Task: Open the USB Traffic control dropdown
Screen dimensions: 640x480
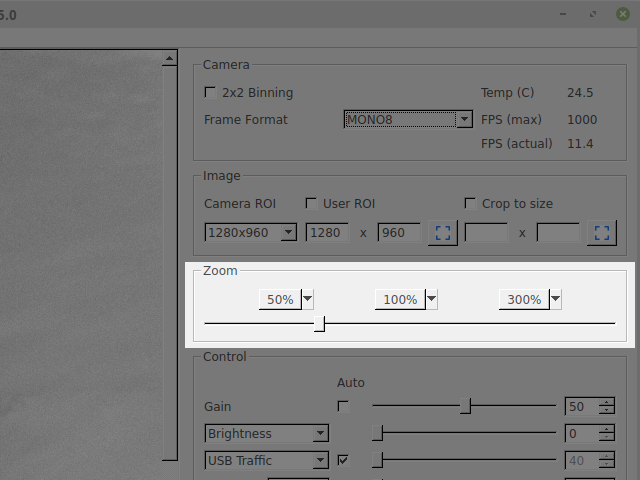Action: click(267, 460)
